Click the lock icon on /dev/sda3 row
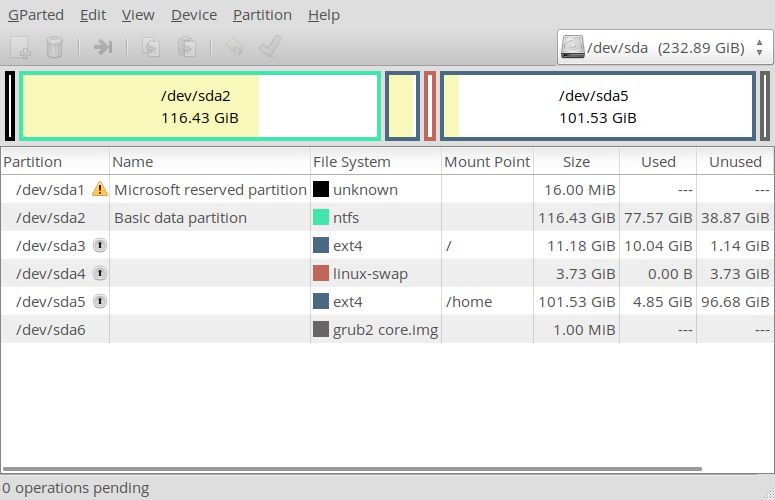This screenshot has height=500, width=775. point(100,245)
